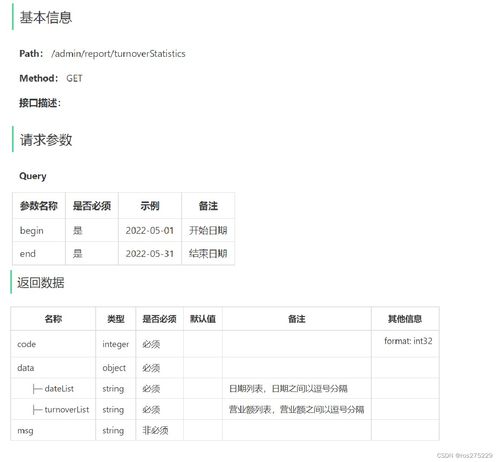
Task: Click the 基本信息 section heading
Action: pos(46,17)
